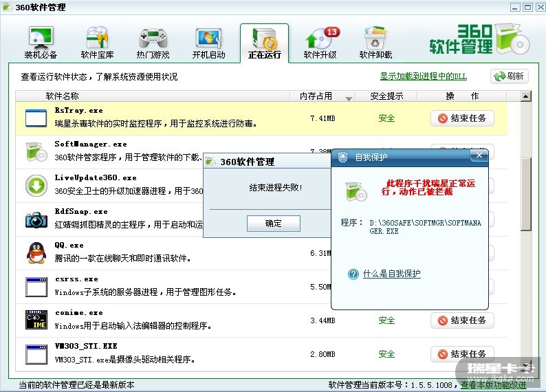Confirm with 确定 in failure dialog

pyautogui.click(x=274, y=223)
